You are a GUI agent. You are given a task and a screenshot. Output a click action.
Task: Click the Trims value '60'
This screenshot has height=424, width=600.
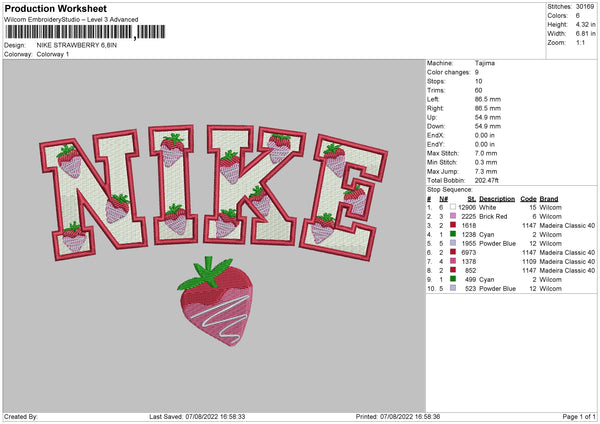[x=478, y=90]
